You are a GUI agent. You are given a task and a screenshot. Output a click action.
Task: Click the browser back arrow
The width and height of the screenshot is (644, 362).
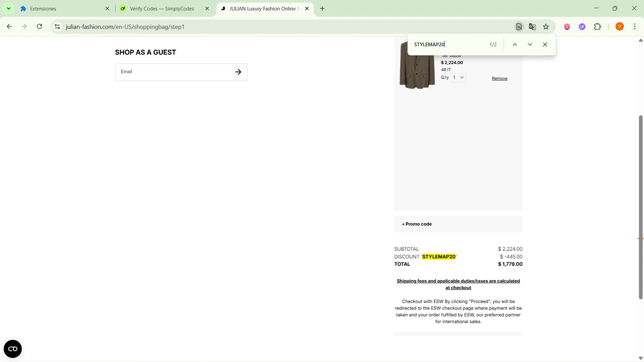9,27
